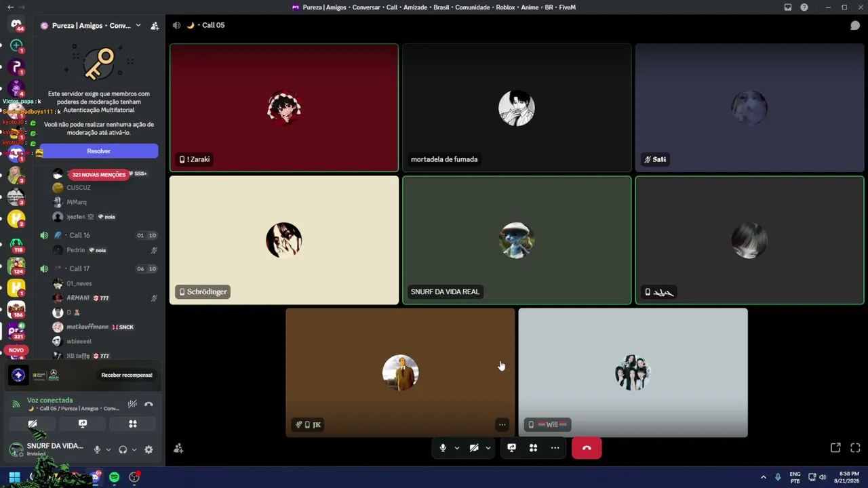Select user matkauffmann in Call 17

(x=87, y=327)
